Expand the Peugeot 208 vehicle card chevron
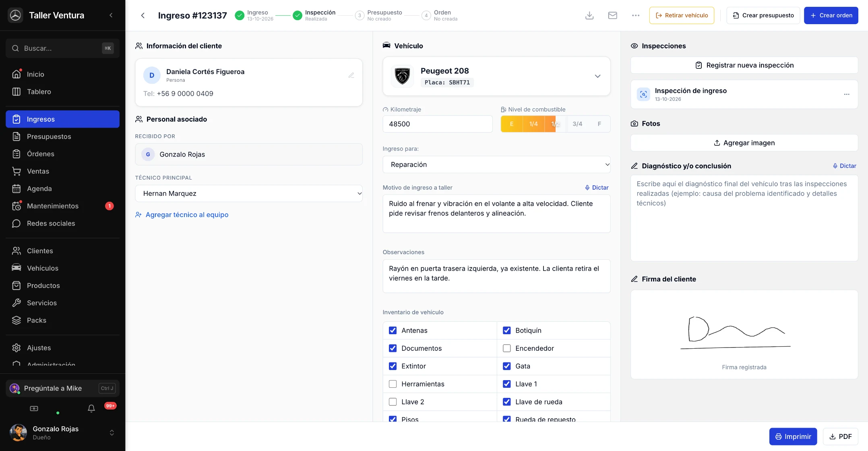Viewport: 868px width, 451px height. [x=597, y=76]
